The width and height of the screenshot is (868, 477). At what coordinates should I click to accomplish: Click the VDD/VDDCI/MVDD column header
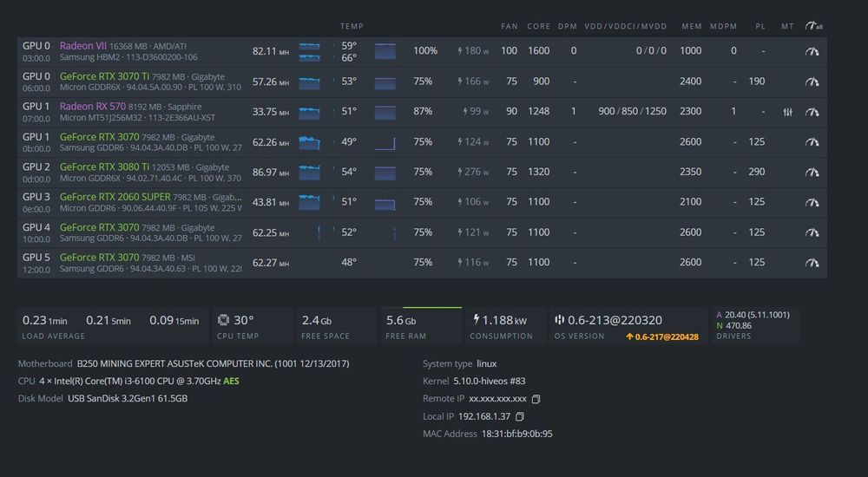pyautogui.click(x=626, y=26)
